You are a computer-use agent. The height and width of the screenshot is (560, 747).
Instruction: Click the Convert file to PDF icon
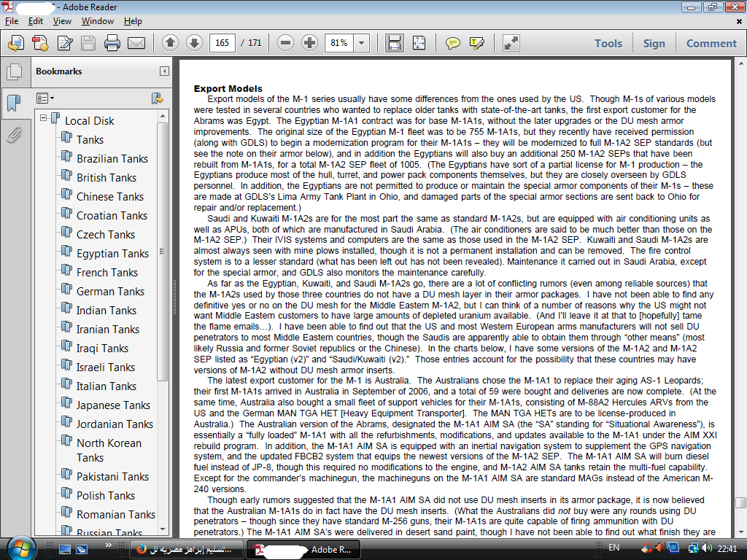point(40,43)
